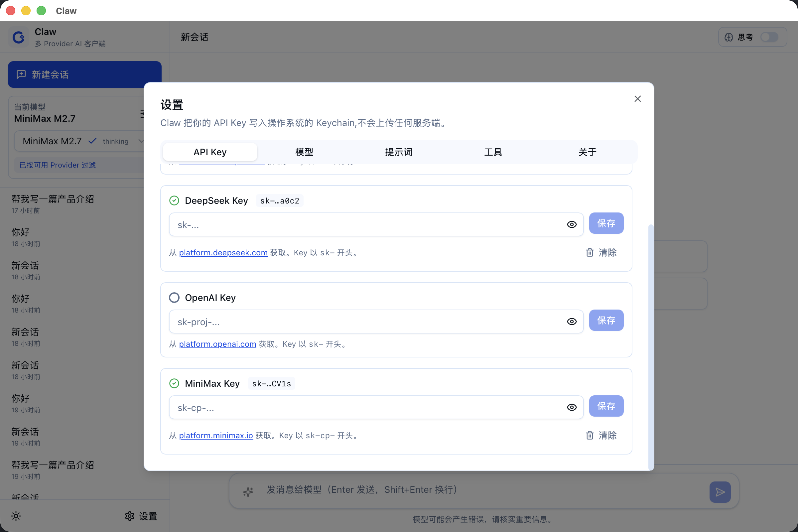Save the MiniMax key
798x532 pixels.
606,406
